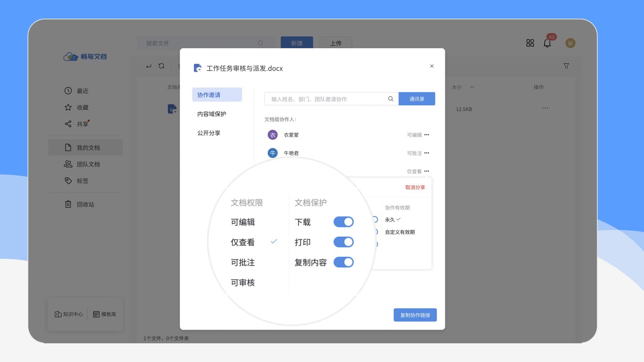Screen dimensions: 644x362
Task: Click the filter funnel icon
Action: click(x=566, y=66)
